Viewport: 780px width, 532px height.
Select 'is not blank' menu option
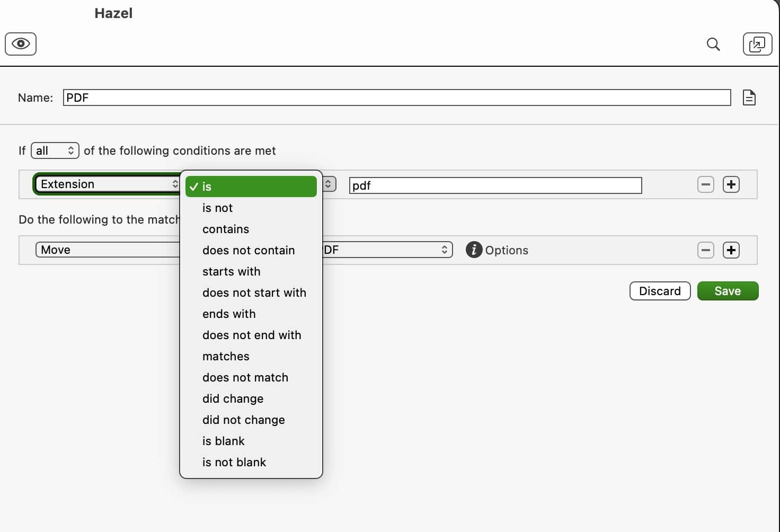[x=234, y=462]
